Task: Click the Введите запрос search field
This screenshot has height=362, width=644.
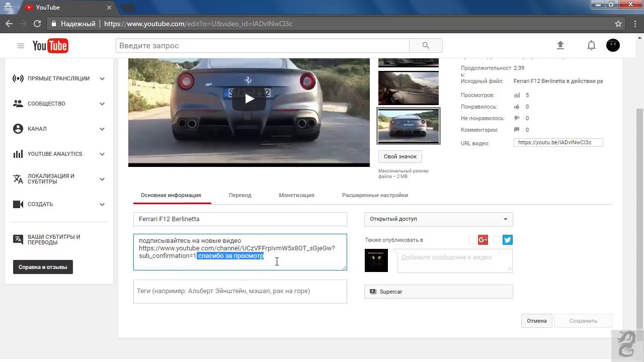Action: coord(263,46)
